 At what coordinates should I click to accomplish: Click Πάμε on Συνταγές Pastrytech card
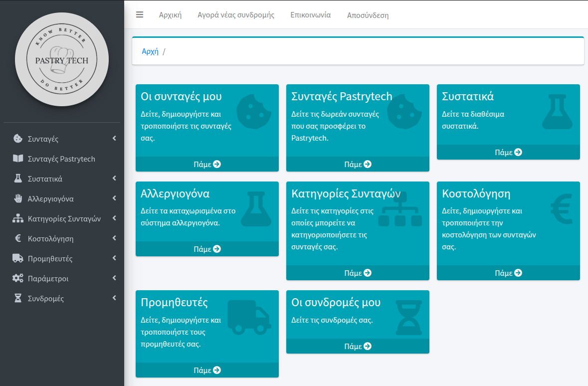(358, 164)
